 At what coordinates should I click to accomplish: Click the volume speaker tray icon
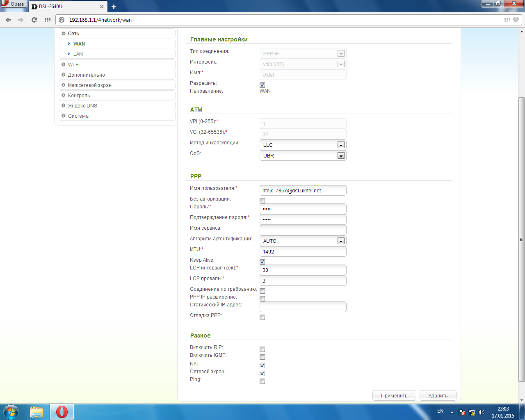pyautogui.click(x=482, y=412)
